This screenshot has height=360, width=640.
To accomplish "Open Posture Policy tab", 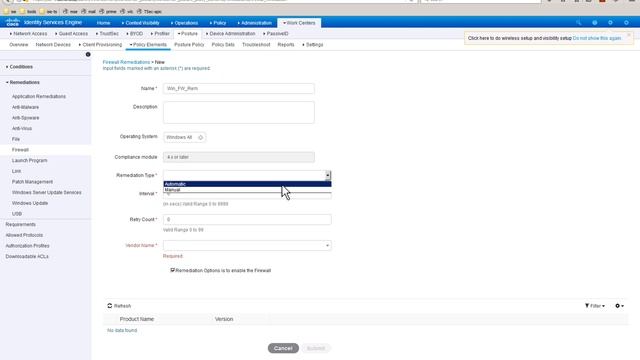I will pos(189,44).
